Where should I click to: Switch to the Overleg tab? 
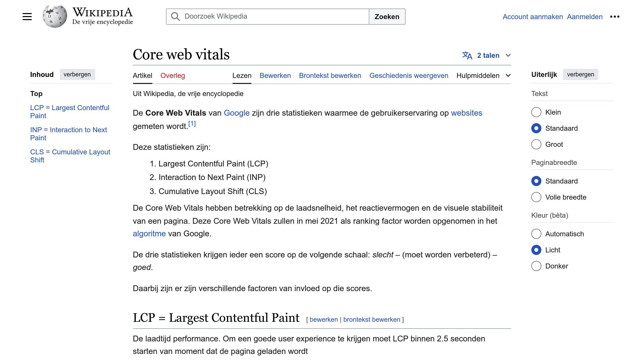[173, 76]
